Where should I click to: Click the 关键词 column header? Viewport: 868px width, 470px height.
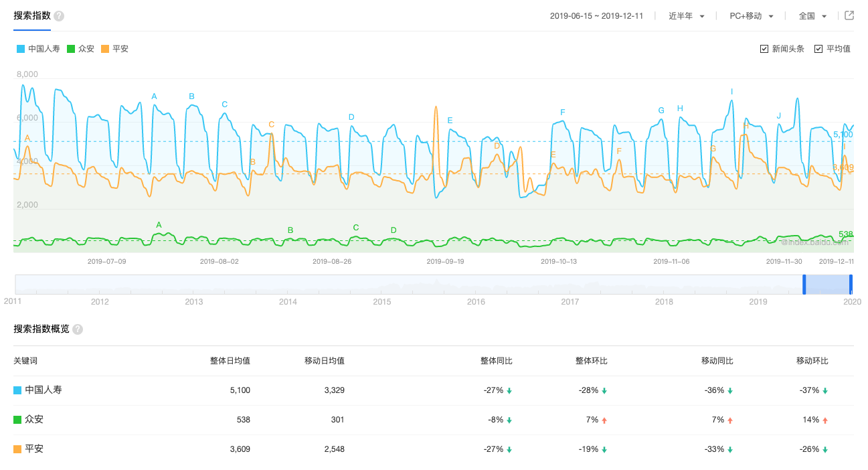point(25,361)
